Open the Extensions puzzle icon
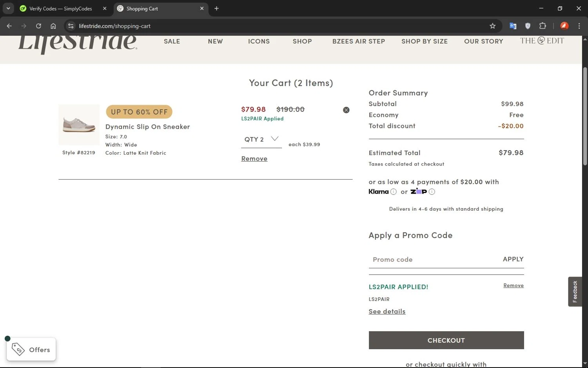Screen dimensions: 588x368 (x=543, y=26)
